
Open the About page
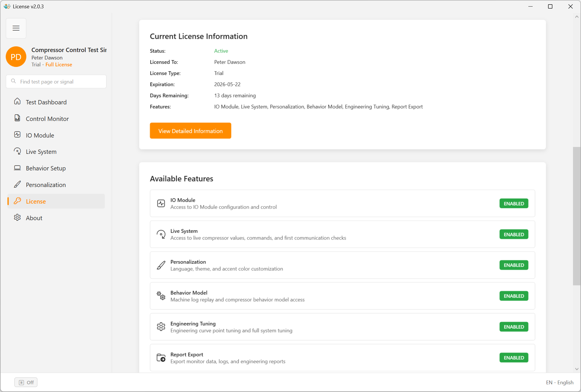click(x=56, y=218)
